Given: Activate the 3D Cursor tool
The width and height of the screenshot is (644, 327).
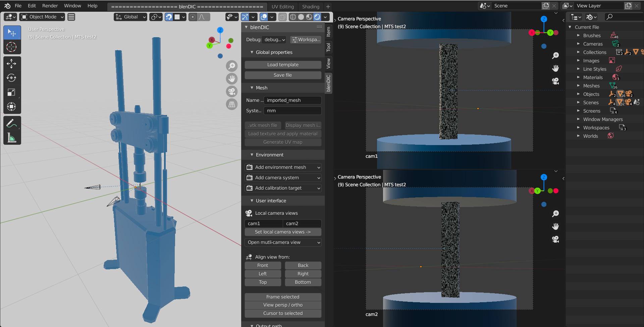Looking at the screenshot, I should [x=12, y=47].
